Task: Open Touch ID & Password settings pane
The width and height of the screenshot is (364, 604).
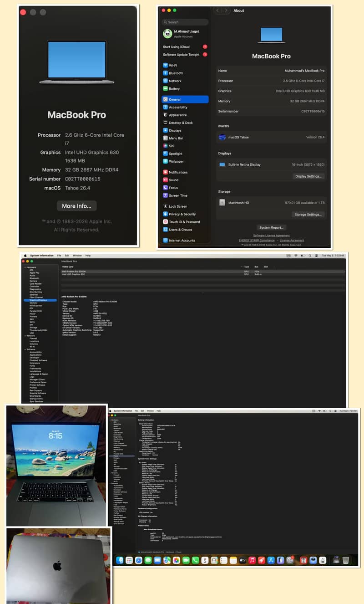Action: (185, 222)
